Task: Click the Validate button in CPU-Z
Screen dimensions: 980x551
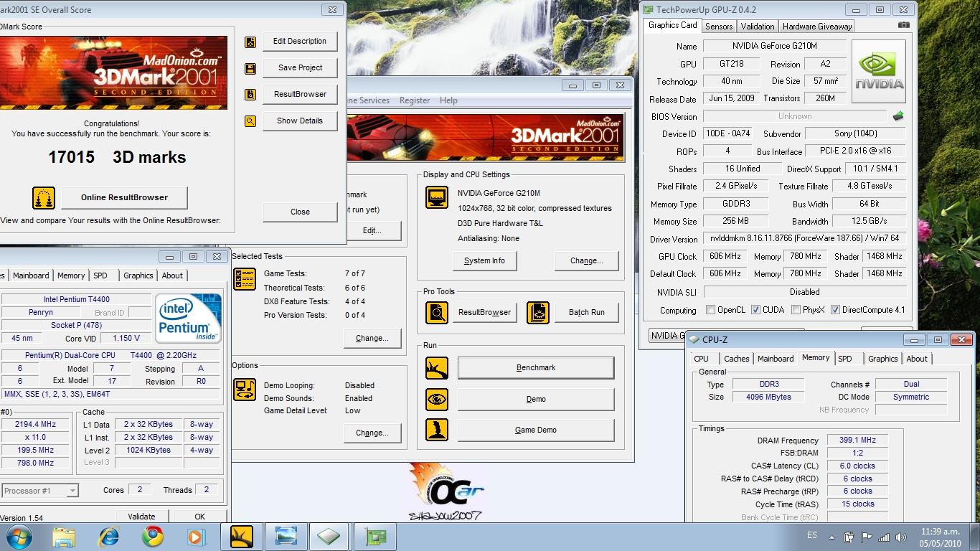Action: click(x=141, y=516)
